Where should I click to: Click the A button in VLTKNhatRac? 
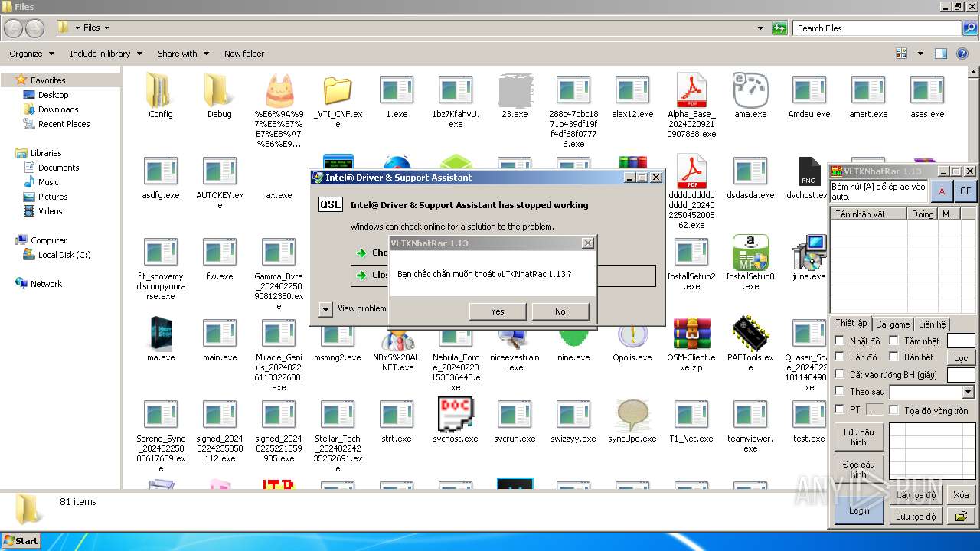[942, 191]
